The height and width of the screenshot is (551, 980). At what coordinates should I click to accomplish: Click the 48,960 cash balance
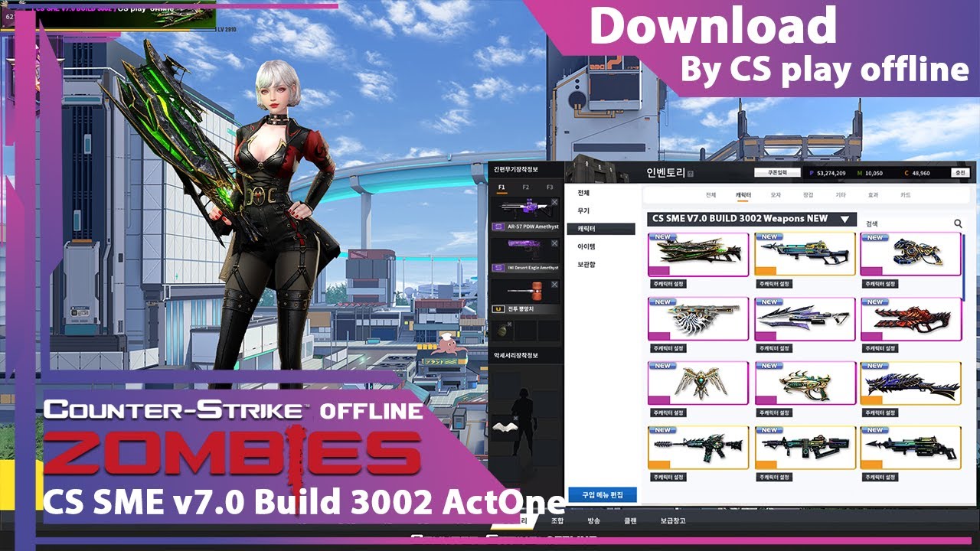(921, 174)
